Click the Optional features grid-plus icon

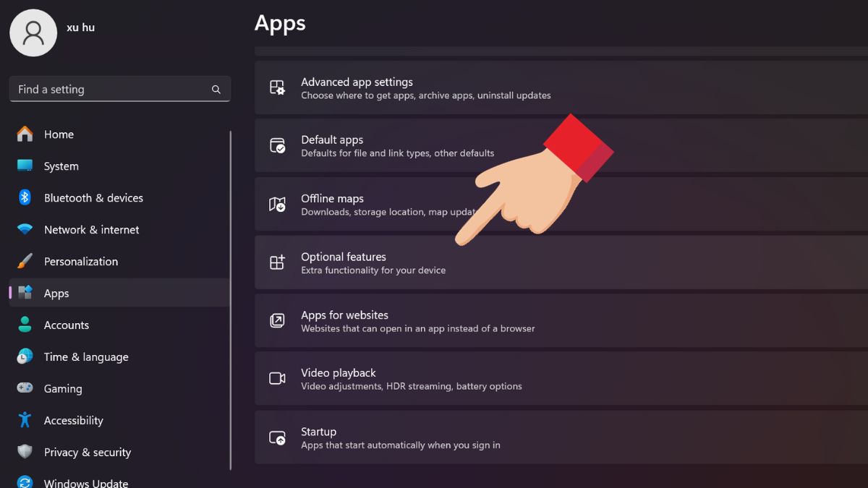pyautogui.click(x=277, y=262)
